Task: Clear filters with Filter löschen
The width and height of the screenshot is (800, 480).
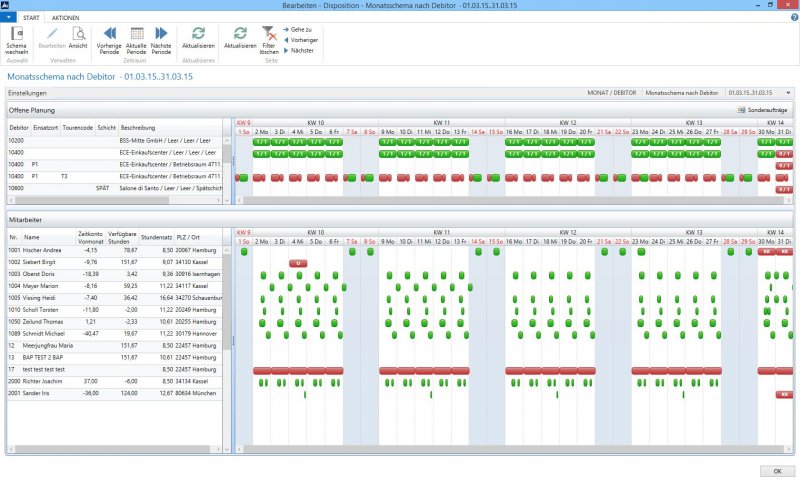Action: point(269,34)
